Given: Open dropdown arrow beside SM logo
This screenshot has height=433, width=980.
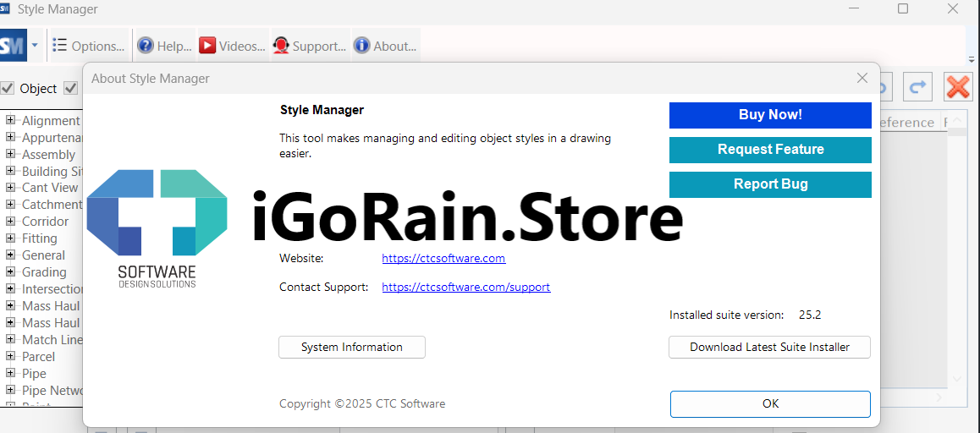Looking at the screenshot, I should pyautogui.click(x=35, y=46).
